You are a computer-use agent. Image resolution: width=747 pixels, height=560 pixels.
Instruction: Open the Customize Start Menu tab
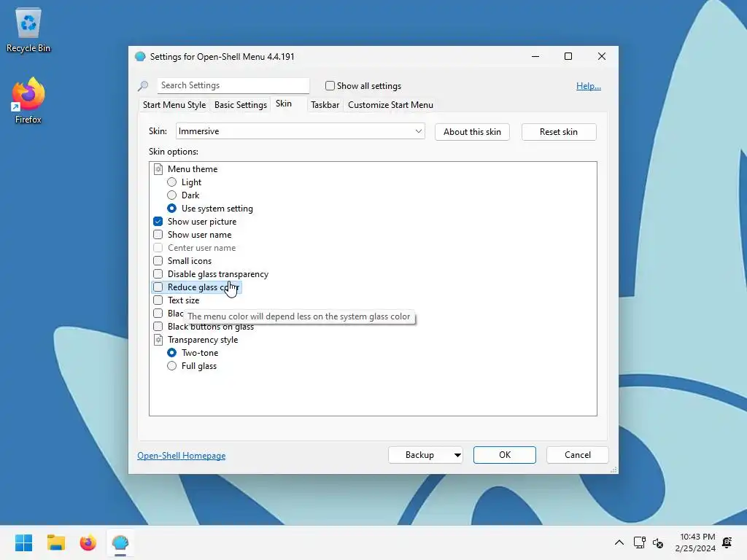391,105
